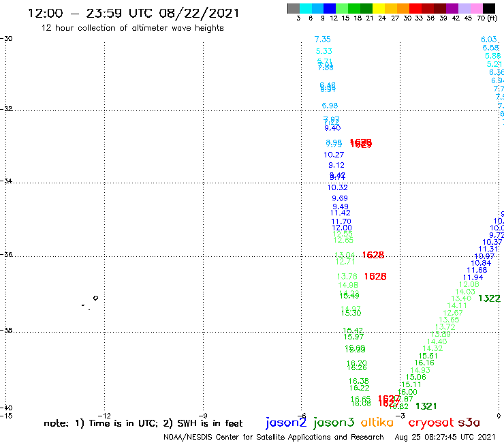Click the wave height value 16.38
The image size is (504, 443).
pyautogui.click(x=358, y=381)
